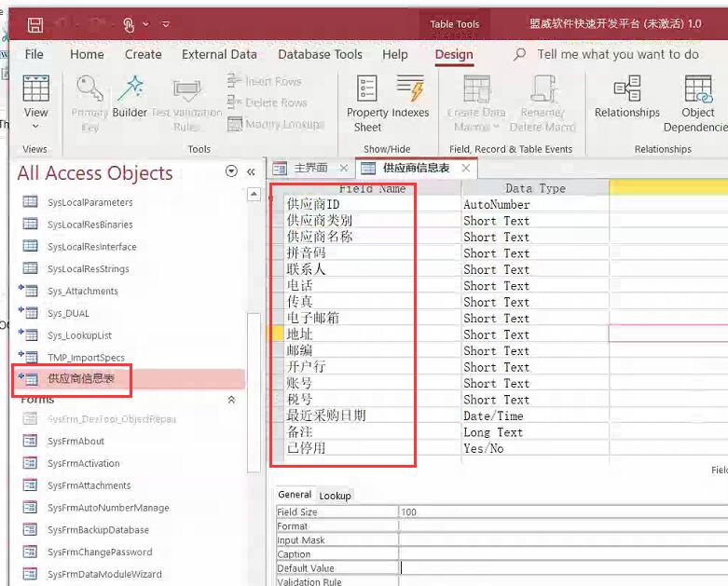The width and height of the screenshot is (728, 586).
Task: Switch to the Database Tools ribbon tab
Action: (x=320, y=54)
